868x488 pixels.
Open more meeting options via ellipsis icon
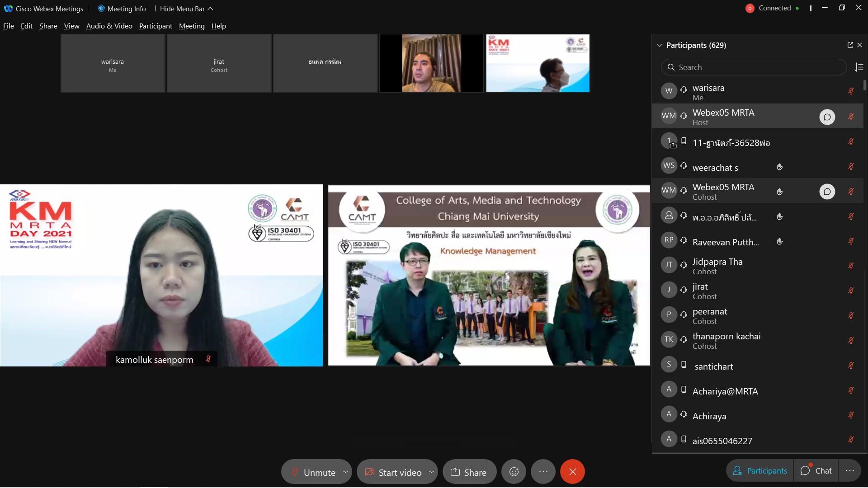(x=543, y=471)
